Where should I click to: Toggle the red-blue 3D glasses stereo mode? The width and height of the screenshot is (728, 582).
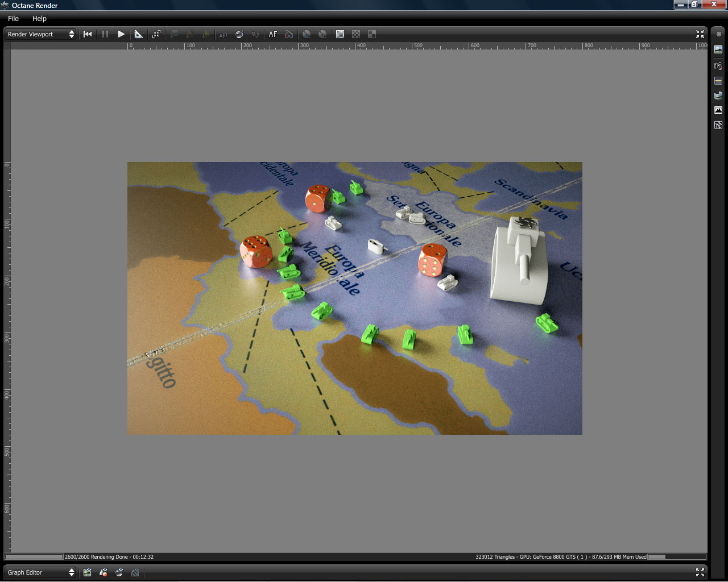tap(289, 34)
